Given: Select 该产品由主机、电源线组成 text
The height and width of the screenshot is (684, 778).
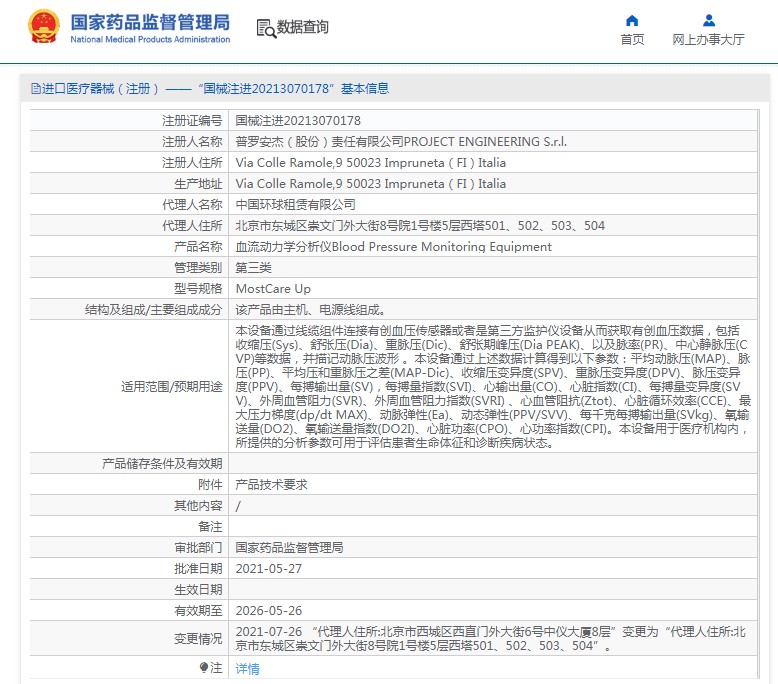Looking at the screenshot, I should 311,310.
